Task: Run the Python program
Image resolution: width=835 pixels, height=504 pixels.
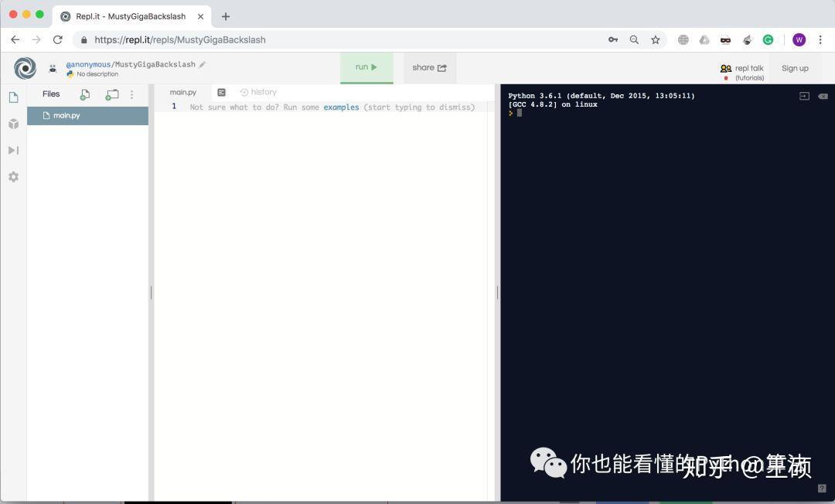Action: (366, 67)
